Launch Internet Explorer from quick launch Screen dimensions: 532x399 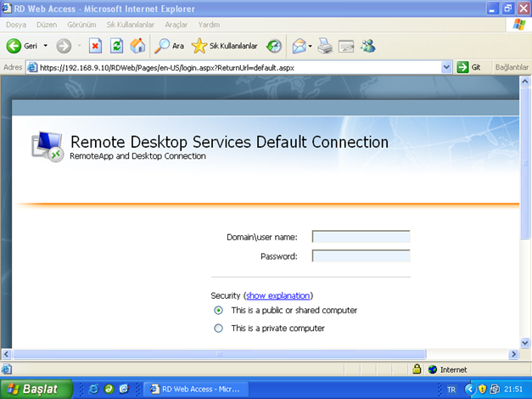pyautogui.click(x=93, y=389)
